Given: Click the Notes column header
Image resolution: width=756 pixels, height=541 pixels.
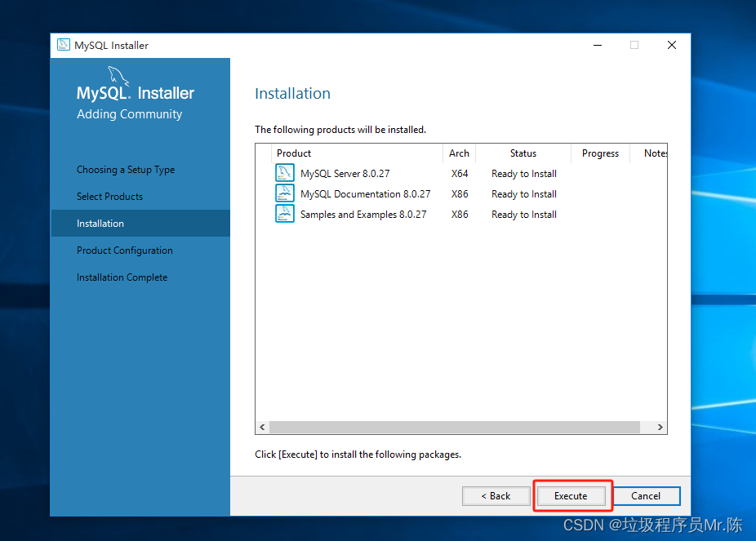Looking at the screenshot, I should click(649, 153).
